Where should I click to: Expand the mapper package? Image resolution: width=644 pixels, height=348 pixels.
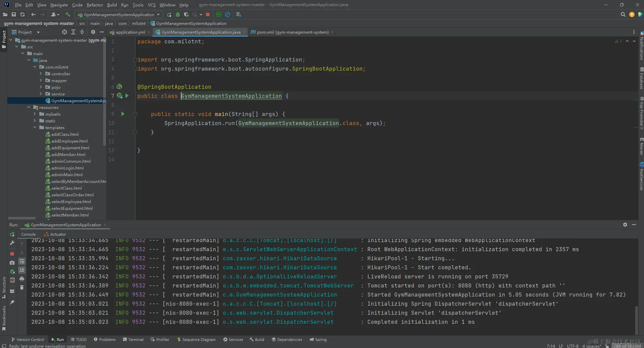[x=41, y=80]
